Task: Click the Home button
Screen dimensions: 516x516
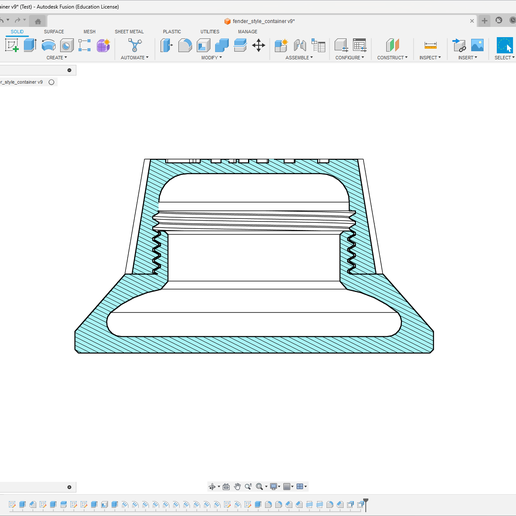Action: 38,21
